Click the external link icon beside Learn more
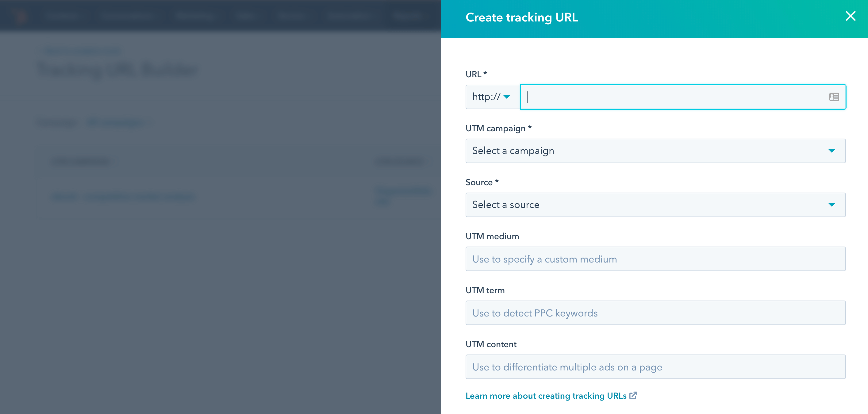The height and width of the screenshot is (414, 868). pos(633,396)
